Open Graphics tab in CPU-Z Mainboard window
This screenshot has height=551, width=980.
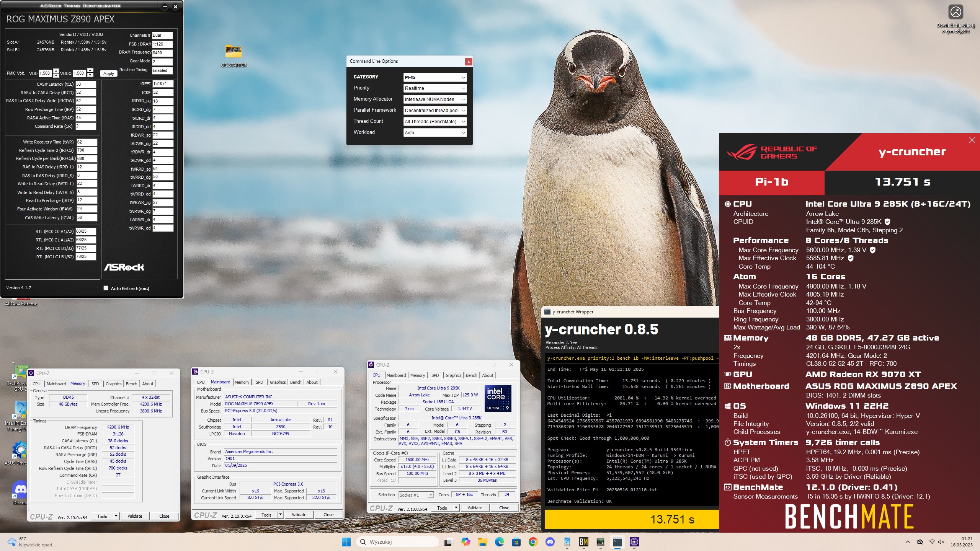[278, 382]
